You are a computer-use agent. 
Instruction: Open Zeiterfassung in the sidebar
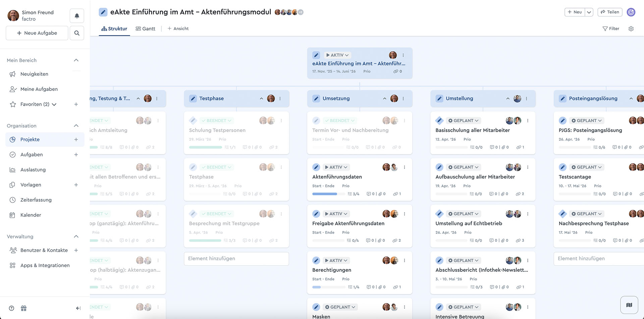36,200
